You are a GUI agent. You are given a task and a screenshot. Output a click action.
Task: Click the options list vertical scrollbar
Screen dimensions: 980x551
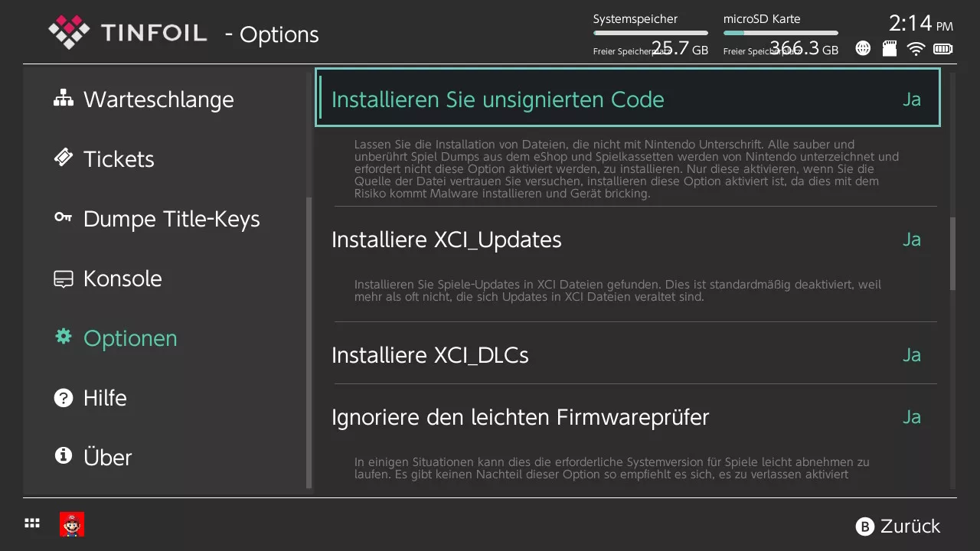953,254
